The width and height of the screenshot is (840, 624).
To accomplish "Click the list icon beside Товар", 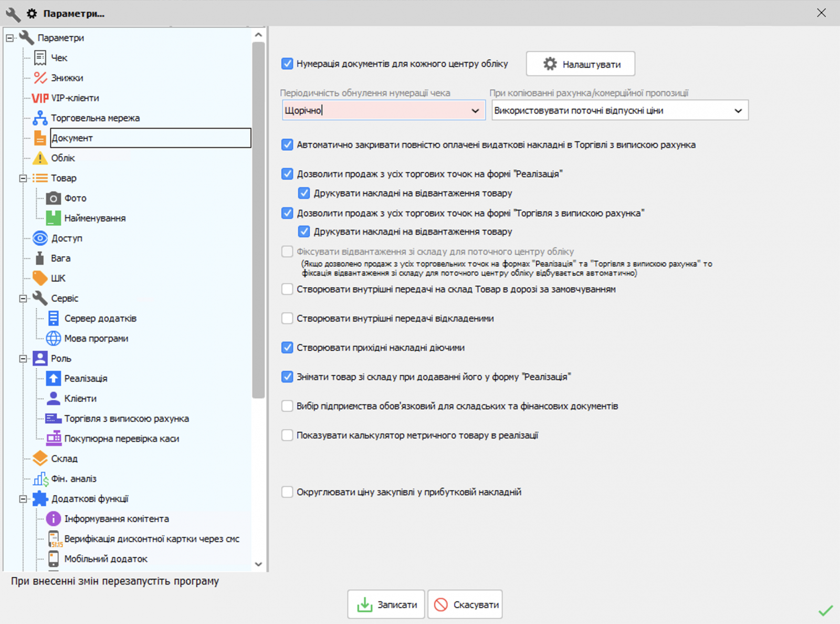I will [x=40, y=178].
